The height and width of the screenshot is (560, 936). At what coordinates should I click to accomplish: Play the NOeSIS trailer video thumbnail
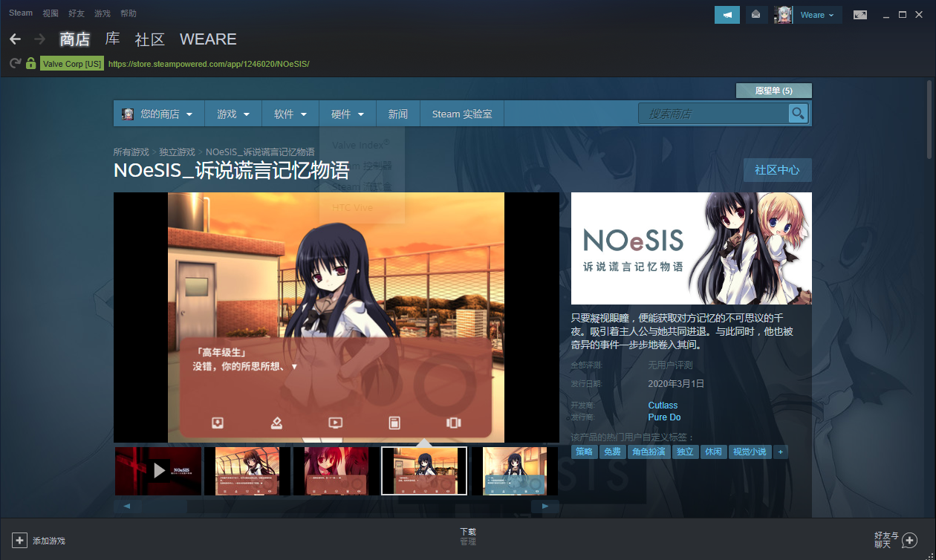pos(158,471)
